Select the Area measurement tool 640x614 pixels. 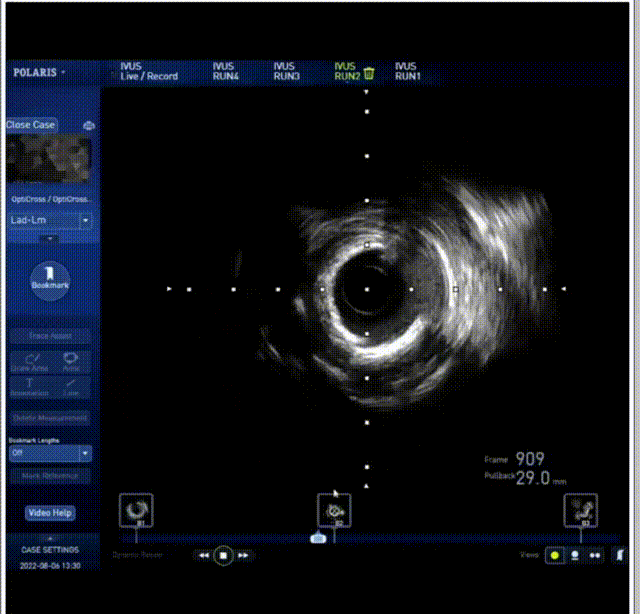point(71,361)
